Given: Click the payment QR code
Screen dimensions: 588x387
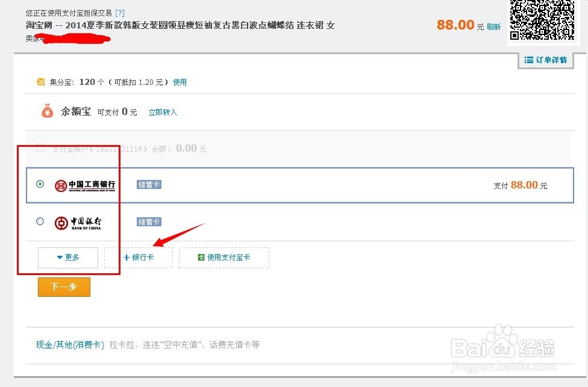Looking at the screenshot, I should pyautogui.click(x=542, y=20).
